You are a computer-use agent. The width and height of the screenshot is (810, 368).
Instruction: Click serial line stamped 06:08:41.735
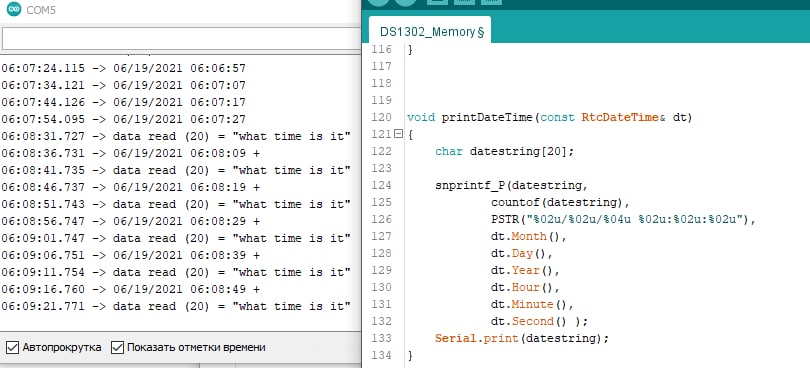(x=176, y=171)
